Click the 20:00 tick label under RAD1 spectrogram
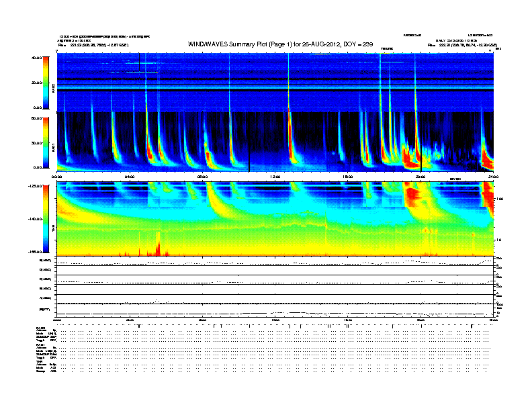The image size is (532, 411). tap(420, 177)
